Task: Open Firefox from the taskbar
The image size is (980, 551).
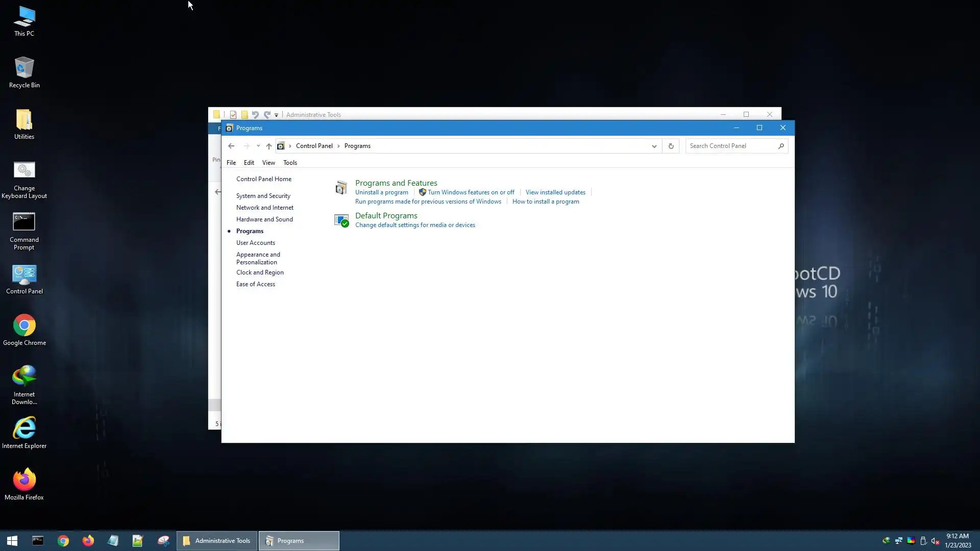Action: pyautogui.click(x=88, y=541)
